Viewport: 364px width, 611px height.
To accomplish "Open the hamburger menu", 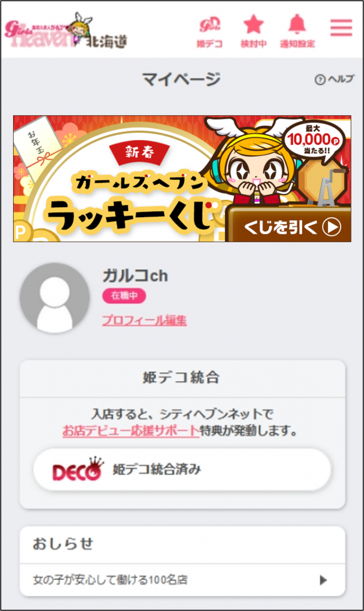I will (x=341, y=27).
